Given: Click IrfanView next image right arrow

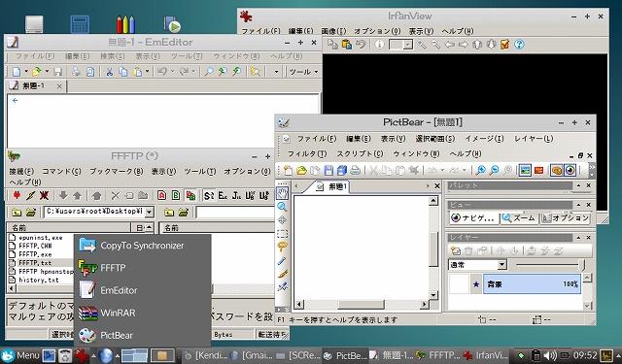Looking at the screenshot, I should [464, 45].
